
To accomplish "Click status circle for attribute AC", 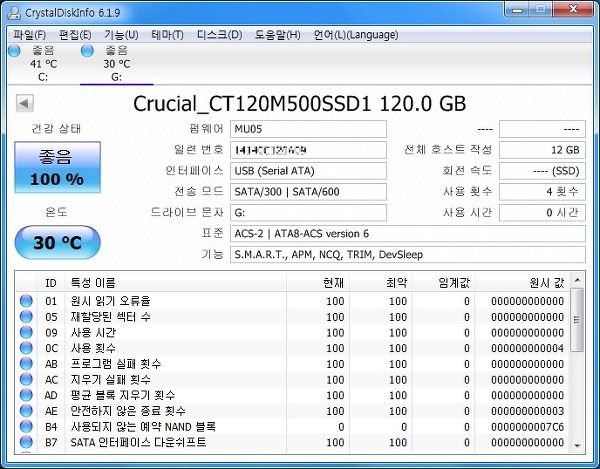I will pyautogui.click(x=26, y=379).
